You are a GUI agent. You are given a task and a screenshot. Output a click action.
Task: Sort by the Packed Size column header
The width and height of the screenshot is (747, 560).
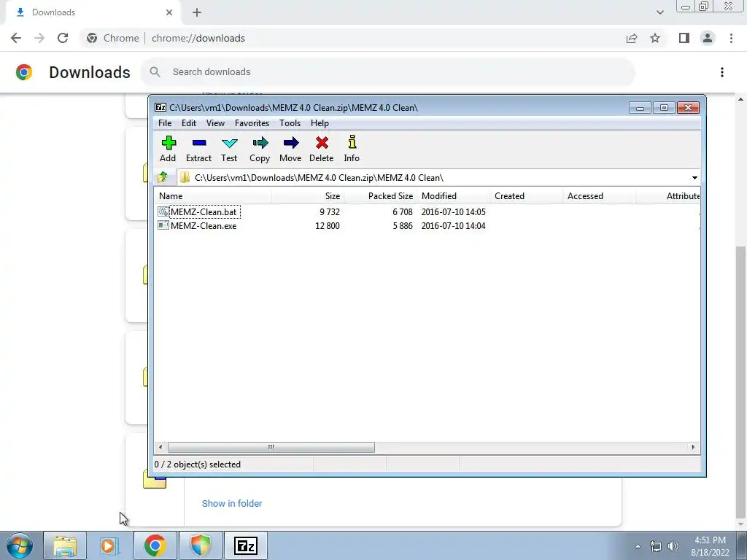click(381, 195)
